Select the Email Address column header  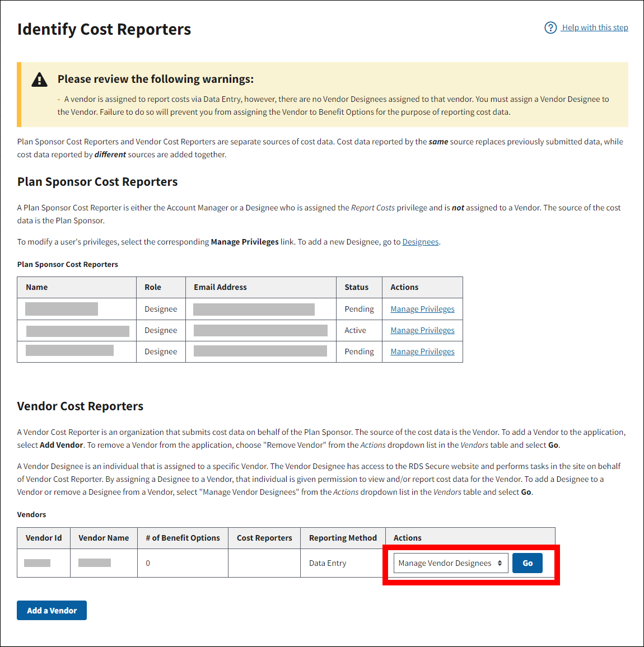point(220,287)
